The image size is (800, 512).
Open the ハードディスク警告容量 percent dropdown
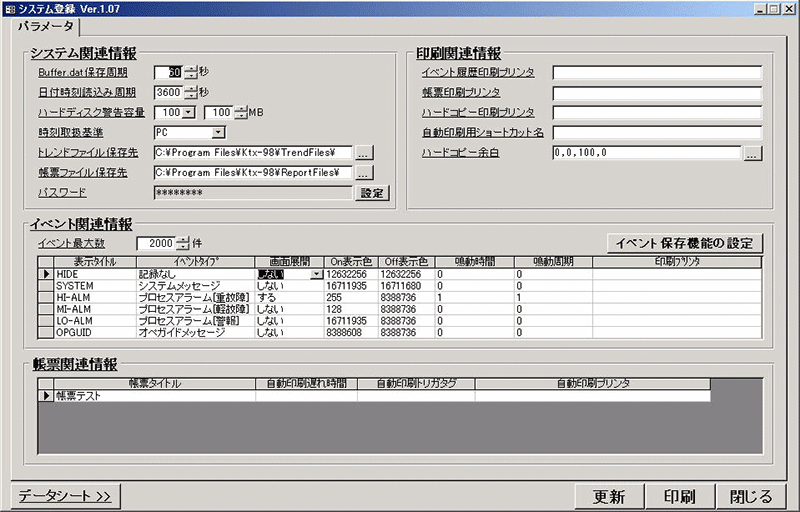click(190, 112)
